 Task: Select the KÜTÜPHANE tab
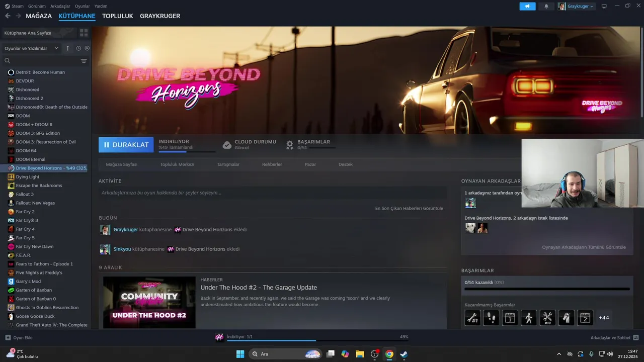[x=77, y=16]
